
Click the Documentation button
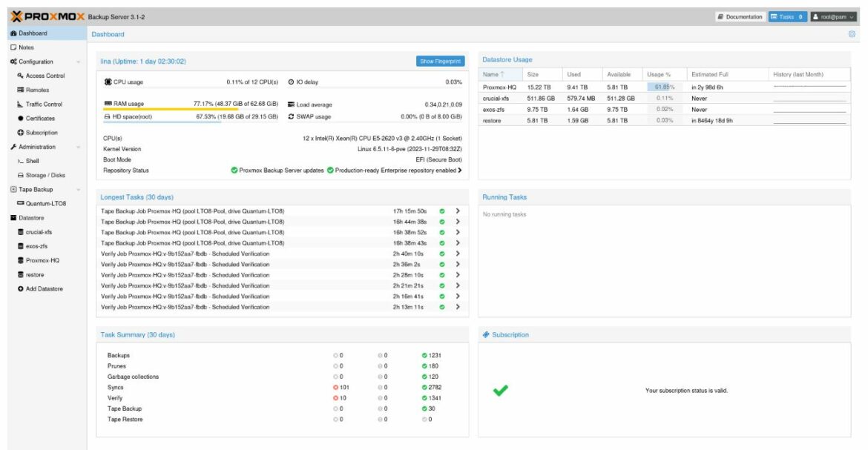click(740, 17)
